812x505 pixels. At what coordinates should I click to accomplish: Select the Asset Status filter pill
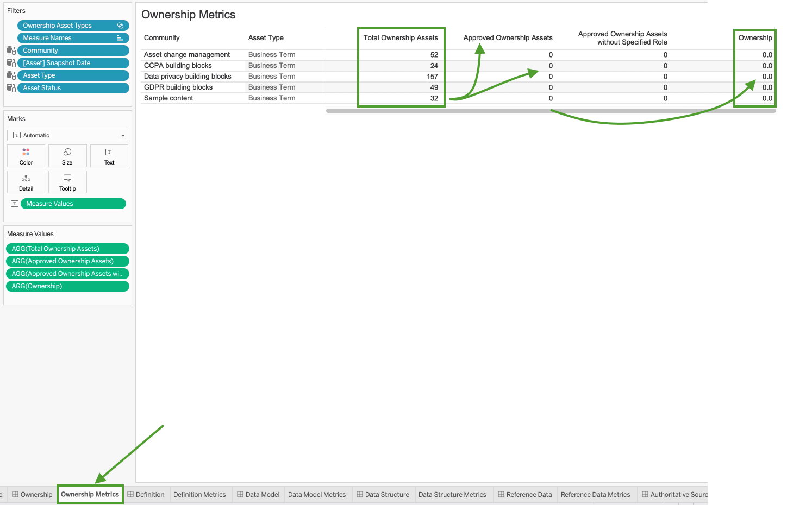(73, 88)
